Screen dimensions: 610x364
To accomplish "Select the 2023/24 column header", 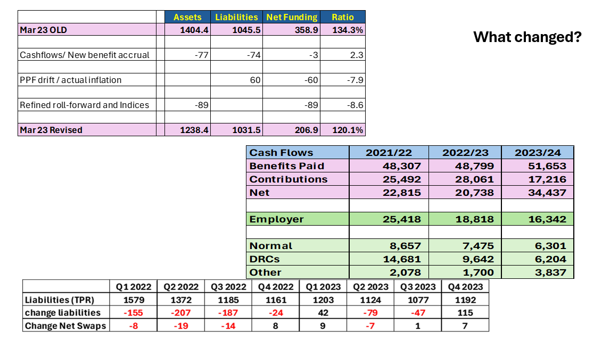I will click(537, 153).
